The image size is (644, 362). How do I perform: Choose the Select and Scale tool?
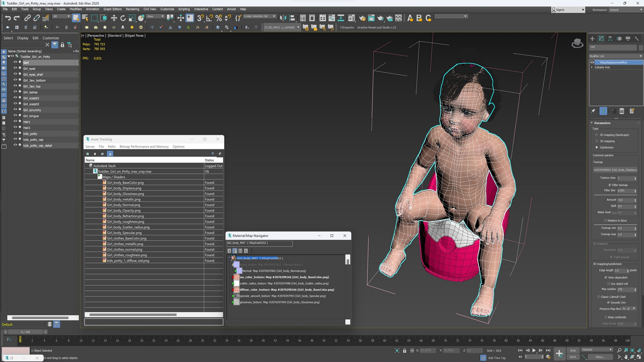pos(132,18)
